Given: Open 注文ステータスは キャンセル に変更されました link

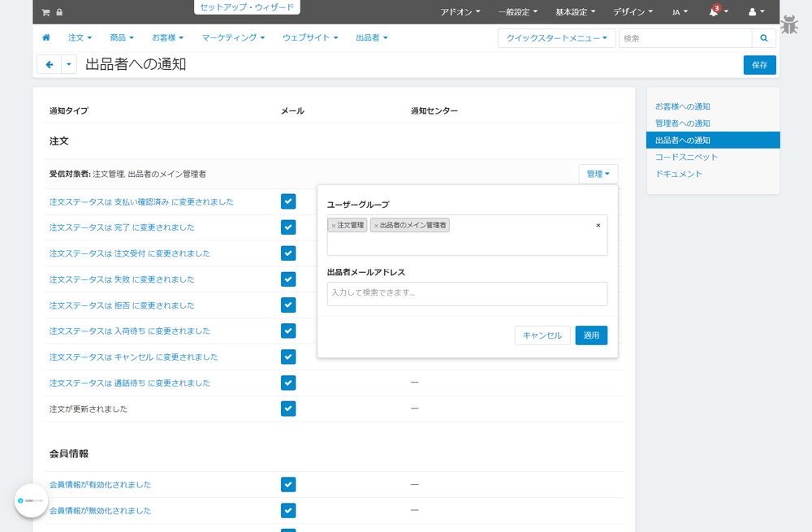Looking at the screenshot, I should 134,357.
